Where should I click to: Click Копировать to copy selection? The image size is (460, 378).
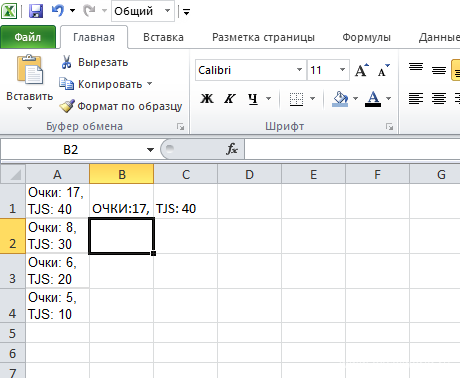[x=101, y=84]
